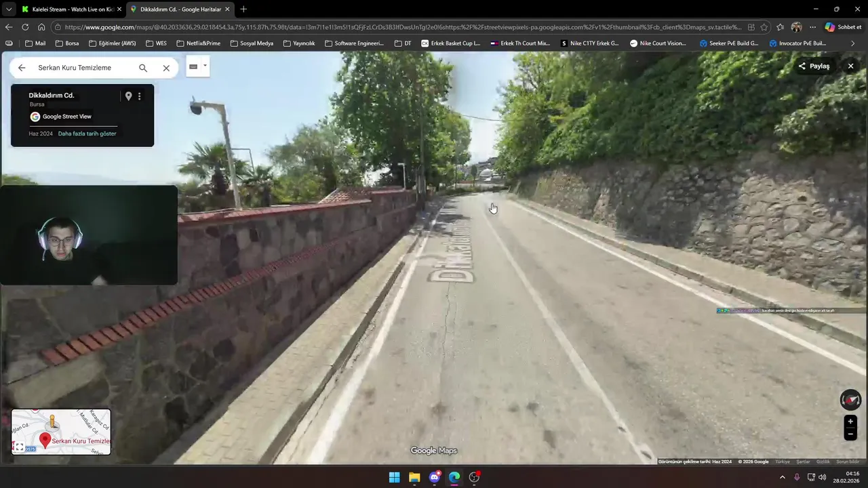Open the tab search dropdown arrow

point(8,9)
